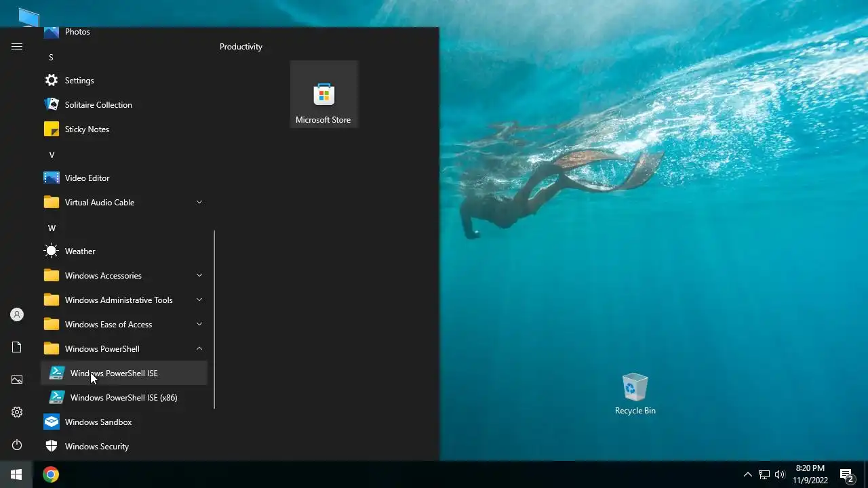Click the letter V section header
This screenshot has width=868, height=488.
(x=52, y=155)
